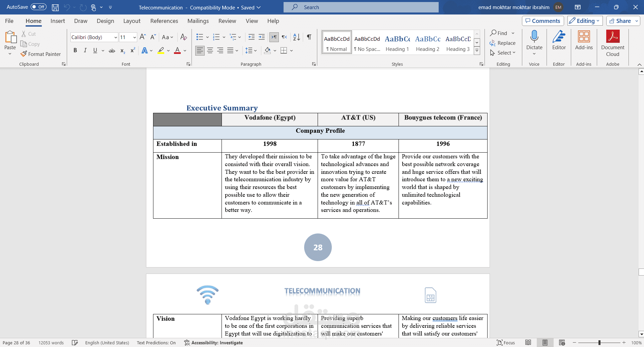This screenshot has width=644, height=347.
Task: Open the Add-ins gallery
Action: tap(584, 40)
